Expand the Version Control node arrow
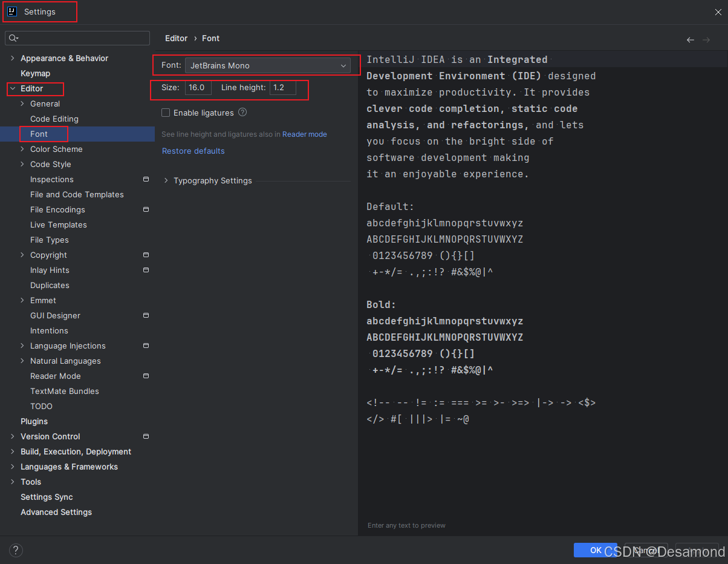 [x=13, y=436]
